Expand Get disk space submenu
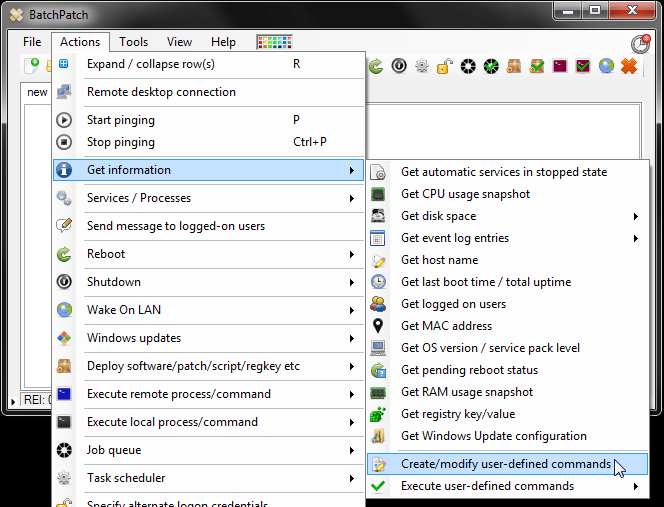The height and width of the screenshot is (507, 664). [x=507, y=216]
